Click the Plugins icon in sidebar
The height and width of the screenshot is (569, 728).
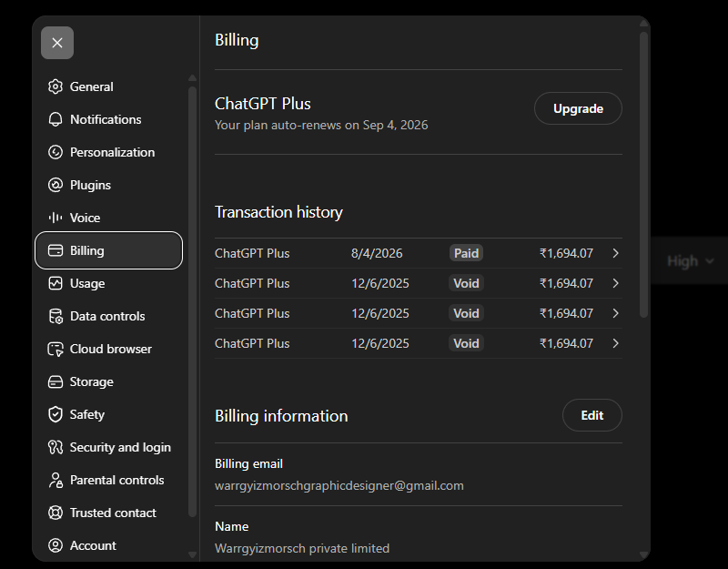[56, 185]
